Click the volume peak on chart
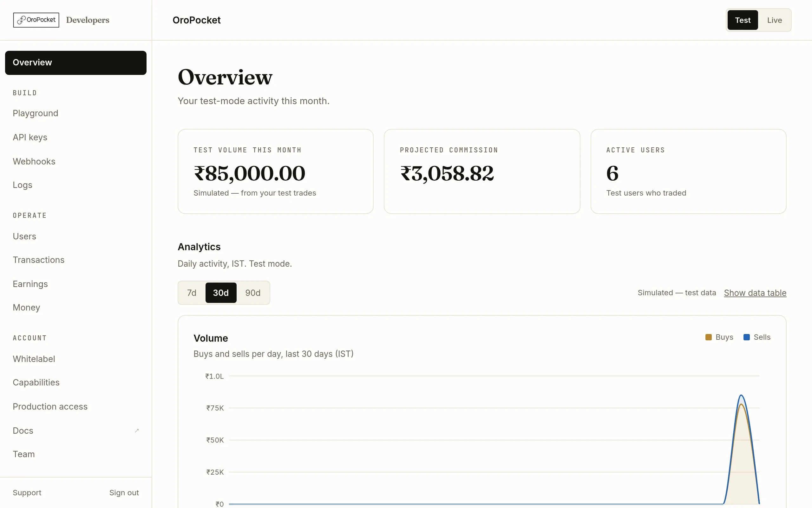 741,396
